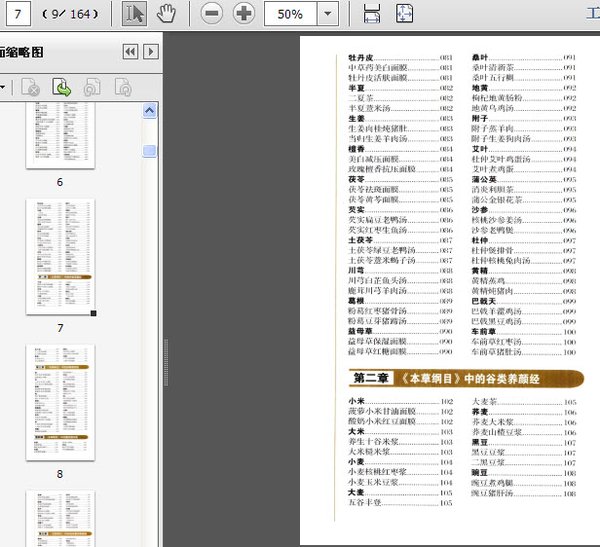
Task: Select the page 8 thumbnail
Action: pos(60,401)
